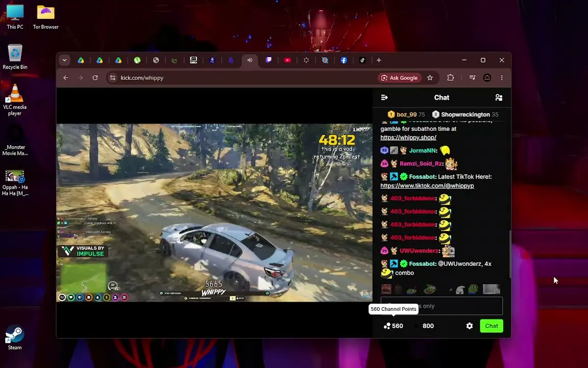Collapse the chat panel with arrow icon
588x368 pixels.
tap(384, 98)
